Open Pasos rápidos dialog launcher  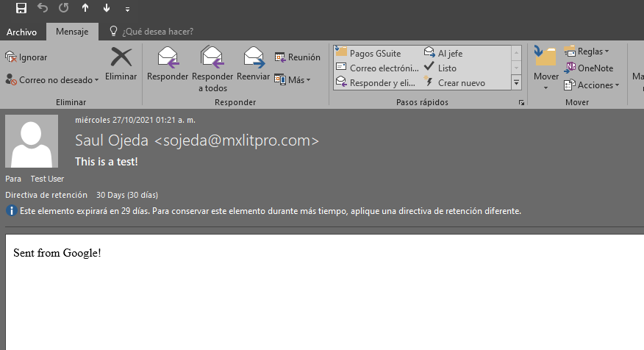(521, 103)
